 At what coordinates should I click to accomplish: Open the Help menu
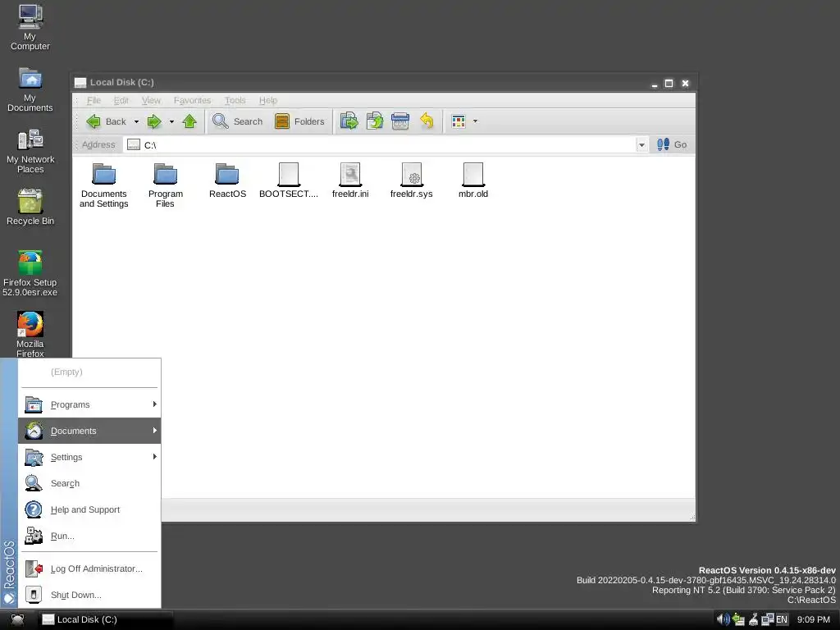268,100
